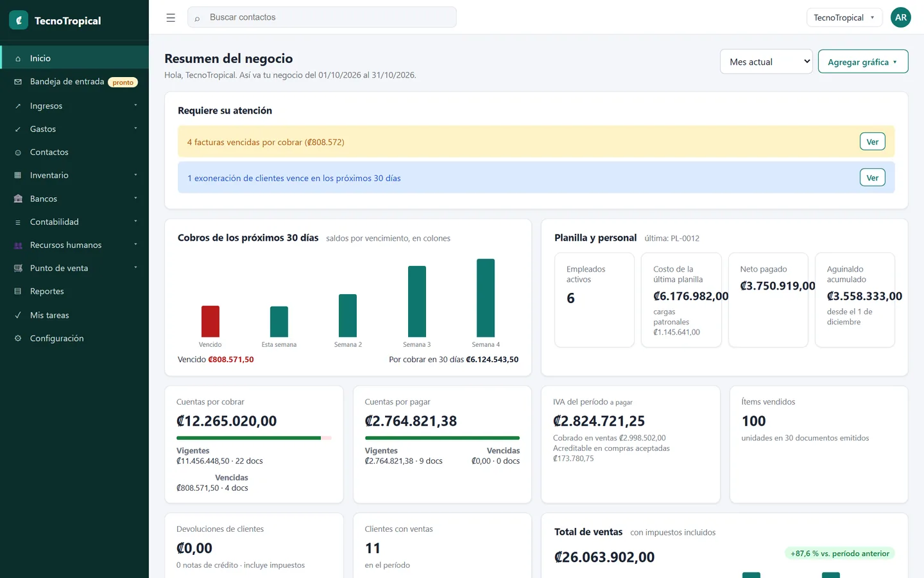Click the TecnoTropical logo icon
Screen dimensions: 924x578
(x=19, y=20)
